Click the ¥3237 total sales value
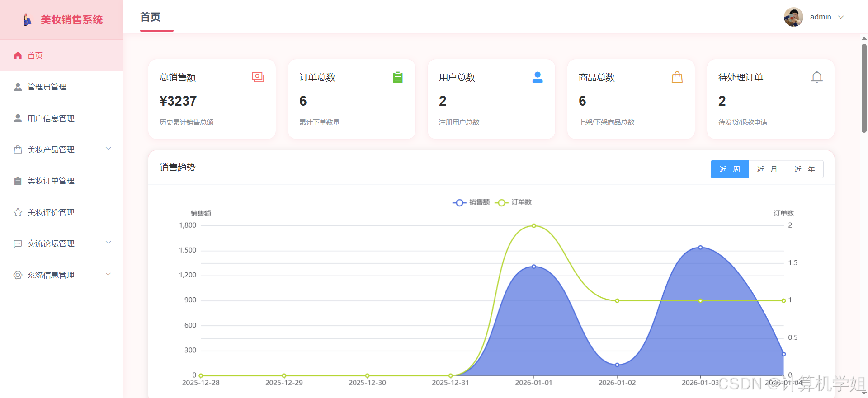 (178, 101)
